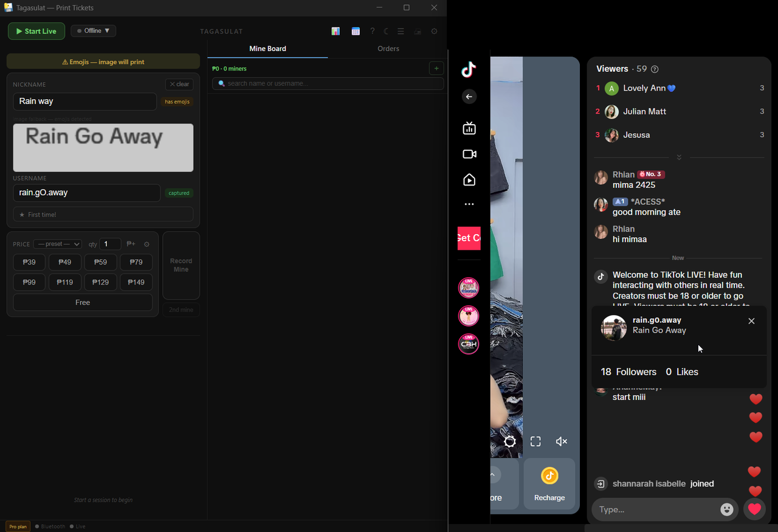Select the ₱149 price button
This screenshot has height=532, width=778.
[136, 282]
